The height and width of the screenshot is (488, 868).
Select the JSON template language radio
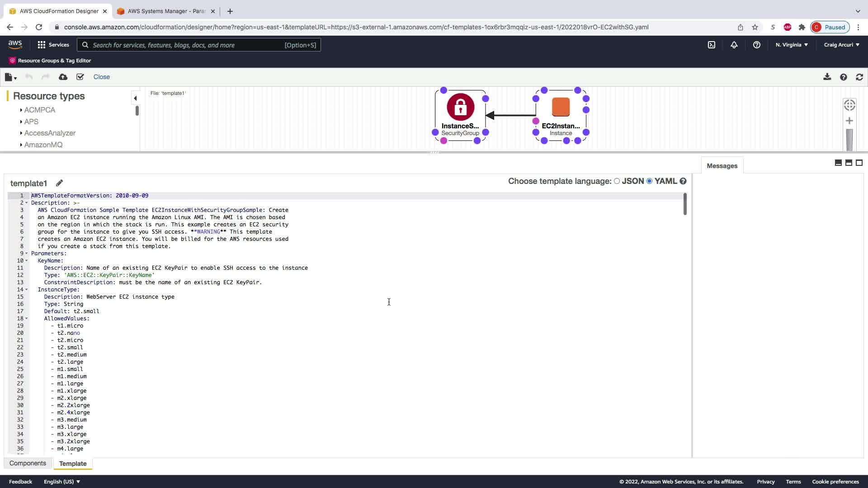click(617, 181)
